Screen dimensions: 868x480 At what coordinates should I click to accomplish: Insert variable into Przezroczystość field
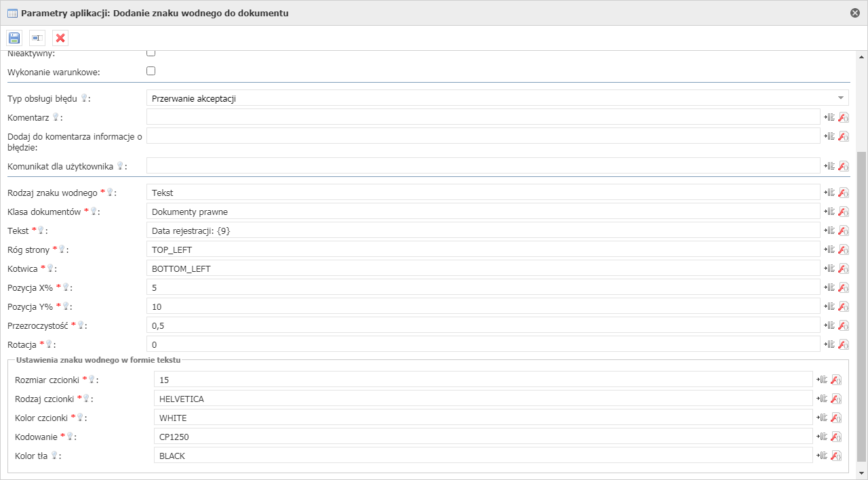(829, 325)
